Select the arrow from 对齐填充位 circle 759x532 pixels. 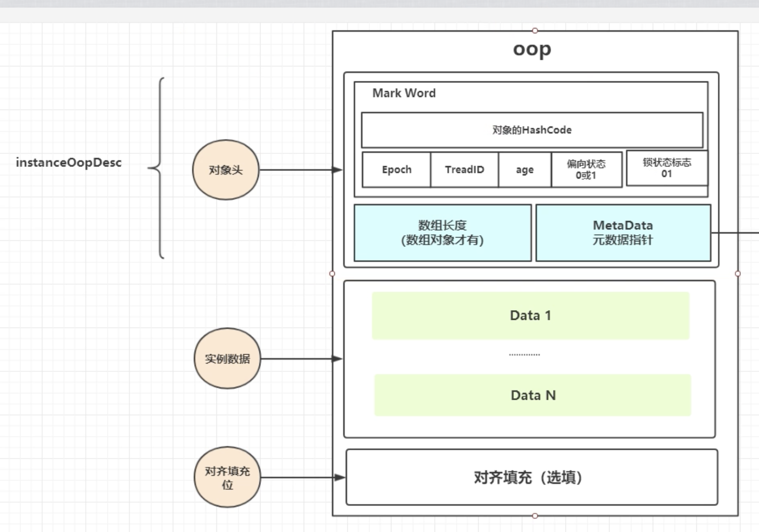[303, 477]
